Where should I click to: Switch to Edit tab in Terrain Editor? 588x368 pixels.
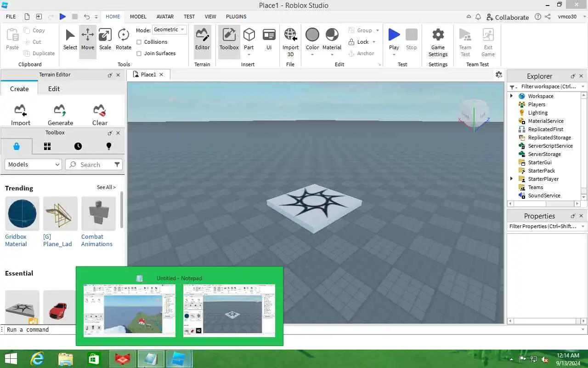(x=54, y=89)
